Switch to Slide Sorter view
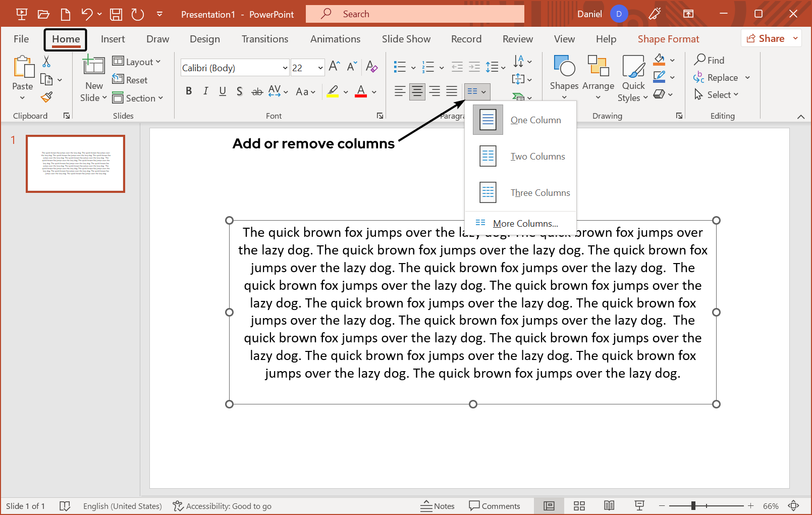Viewport: 812px width, 515px height. 579,506
